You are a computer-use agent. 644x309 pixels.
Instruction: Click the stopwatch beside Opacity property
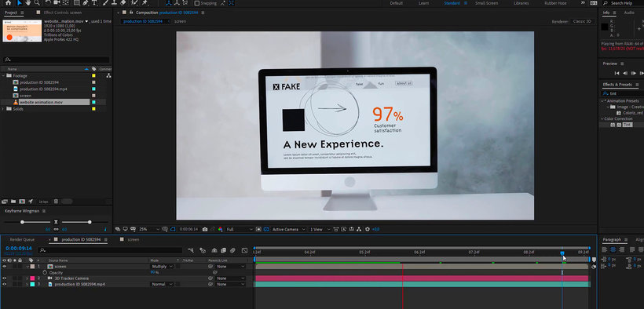point(45,272)
